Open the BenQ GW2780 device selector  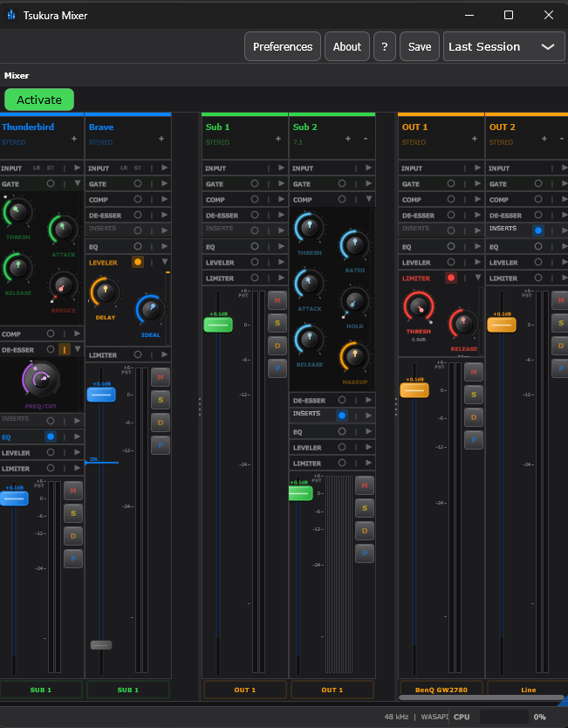click(441, 690)
